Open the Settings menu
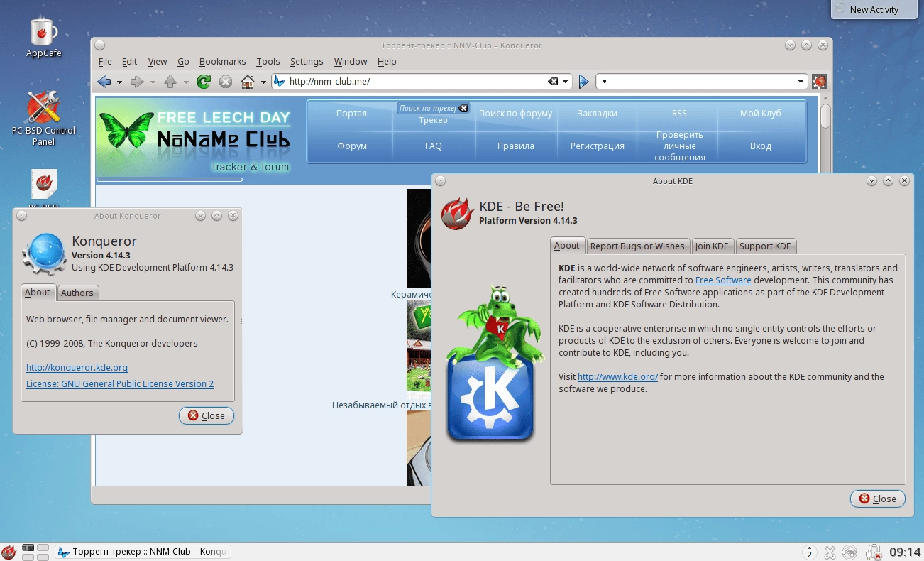Image resolution: width=924 pixels, height=561 pixels. point(307,62)
